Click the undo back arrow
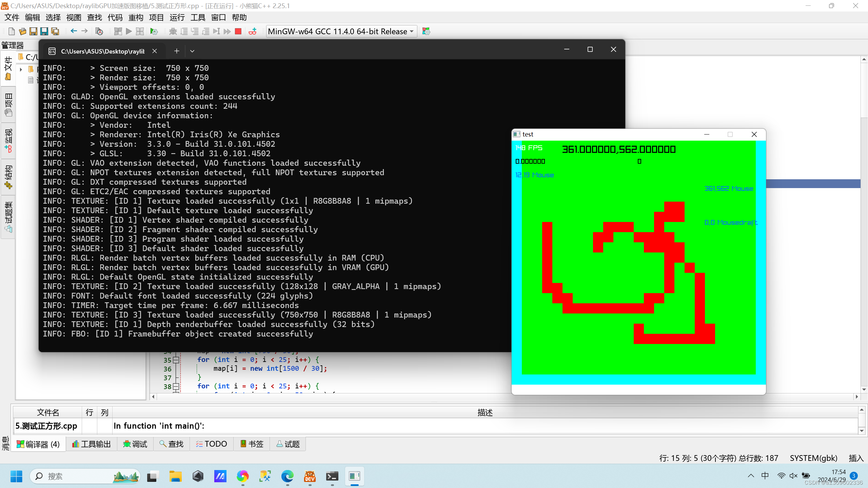868x488 pixels. click(74, 31)
